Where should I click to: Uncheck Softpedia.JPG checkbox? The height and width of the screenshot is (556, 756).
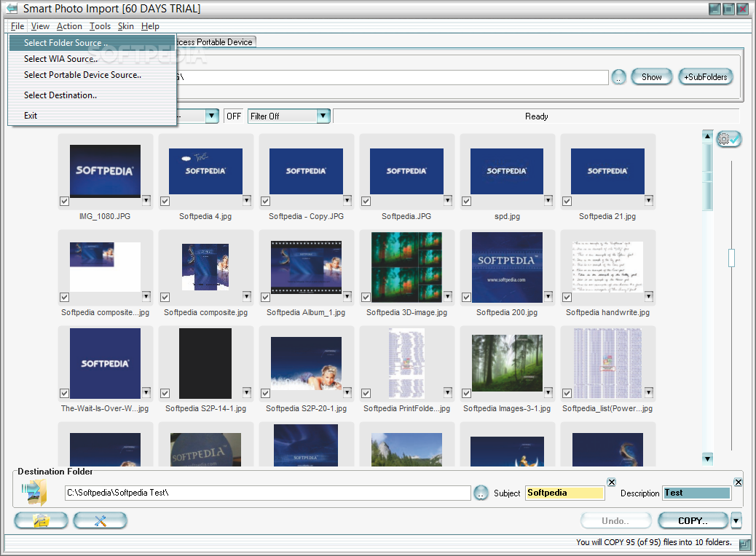pyautogui.click(x=366, y=201)
